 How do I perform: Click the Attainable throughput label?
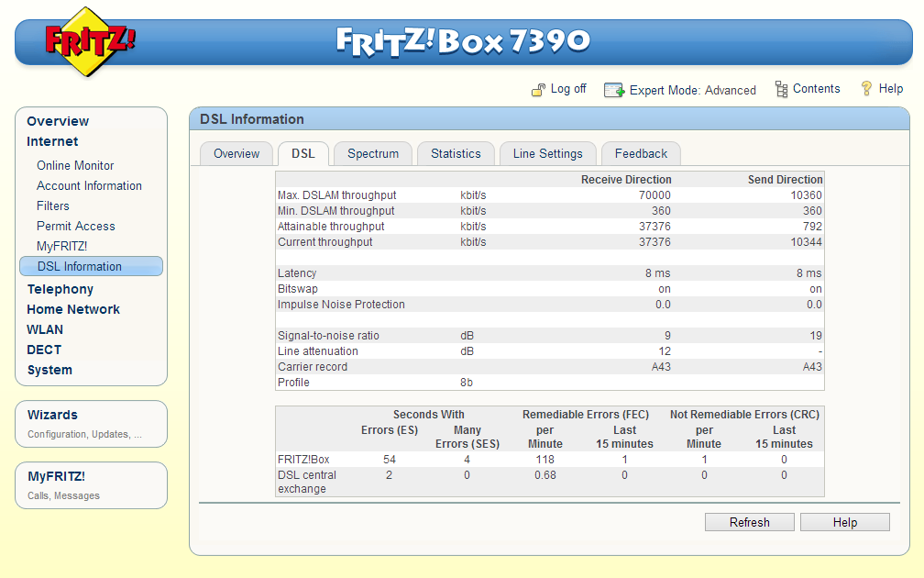pyautogui.click(x=331, y=227)
